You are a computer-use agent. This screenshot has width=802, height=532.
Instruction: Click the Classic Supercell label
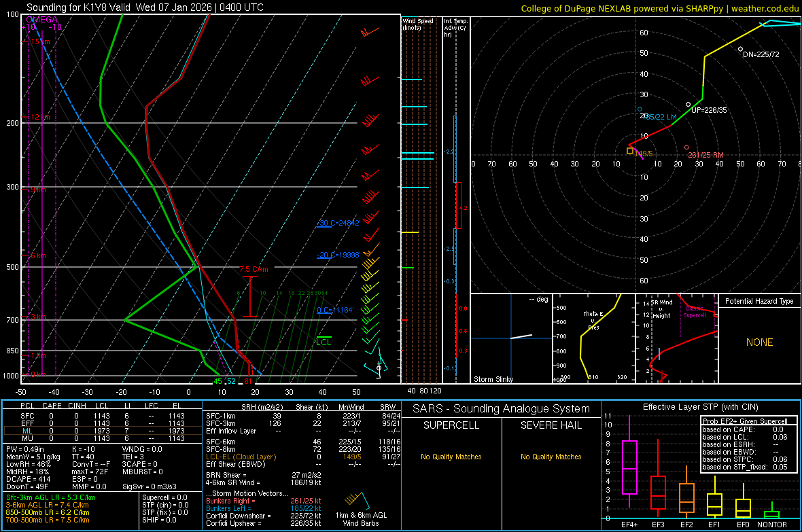(x=694, y=312)
